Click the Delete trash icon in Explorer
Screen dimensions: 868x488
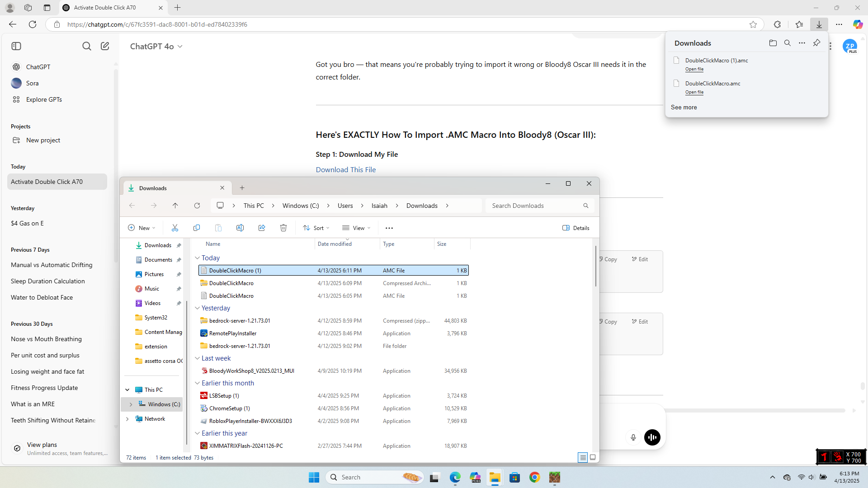283,228
